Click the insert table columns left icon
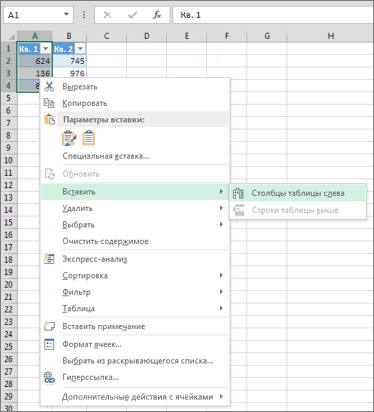This screenshot has width=374, height=412. (238, 193)
